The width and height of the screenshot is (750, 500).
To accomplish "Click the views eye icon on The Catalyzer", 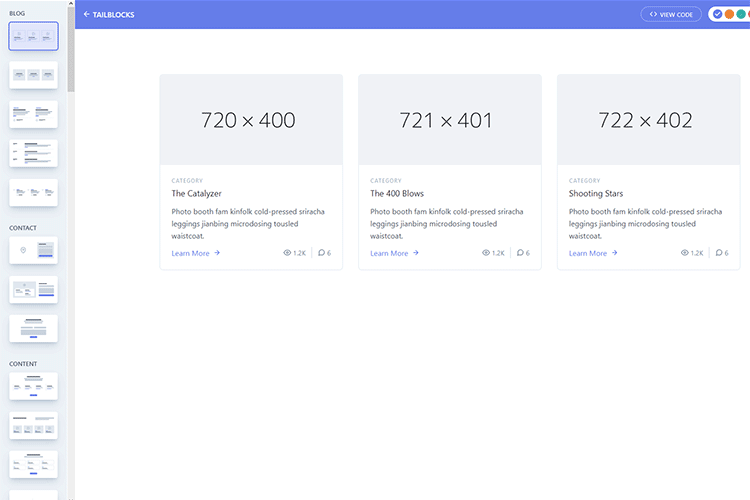I will point(288,253).
